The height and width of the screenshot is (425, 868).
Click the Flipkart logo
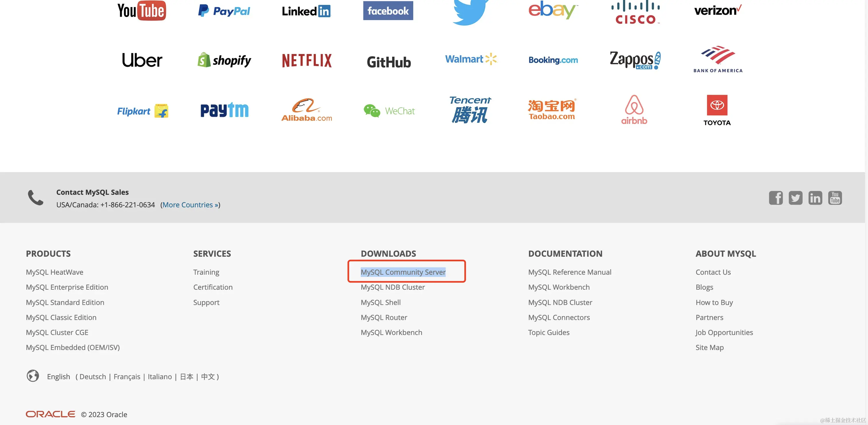143,111
